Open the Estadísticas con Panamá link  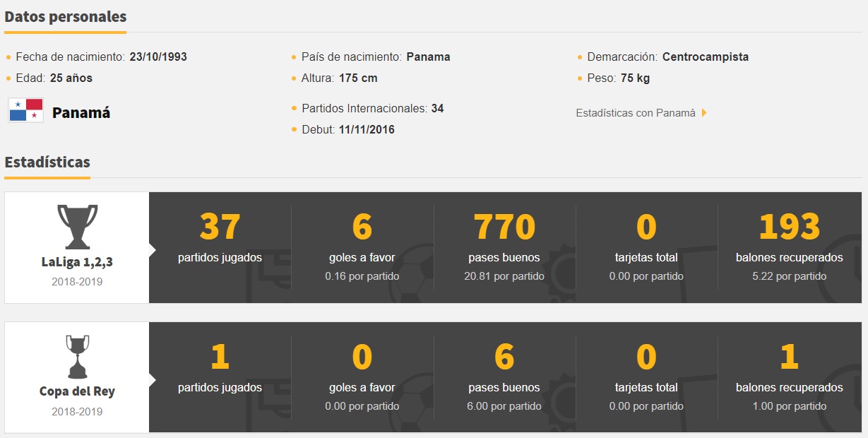pos(636,113)
